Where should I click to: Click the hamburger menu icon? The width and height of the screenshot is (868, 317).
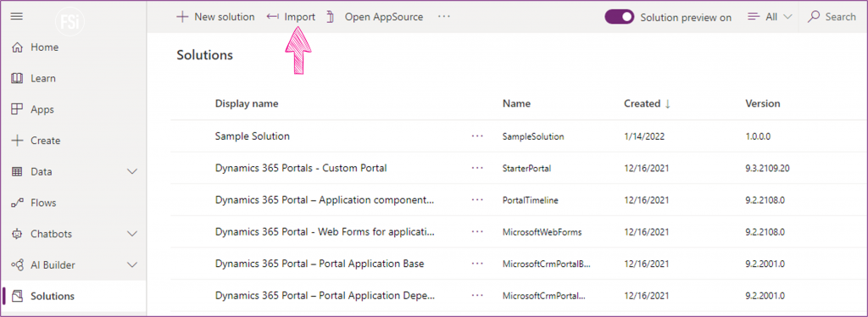click(17, 16)
